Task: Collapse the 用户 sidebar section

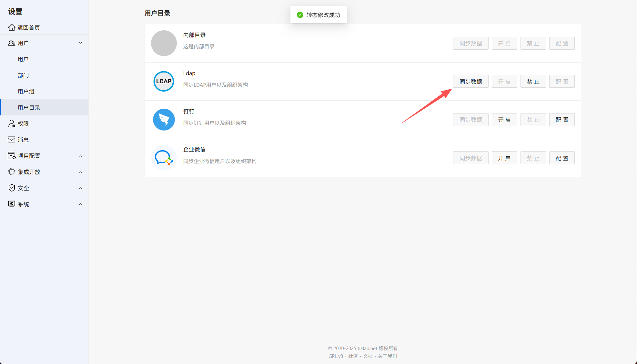Action: (80, 43)
